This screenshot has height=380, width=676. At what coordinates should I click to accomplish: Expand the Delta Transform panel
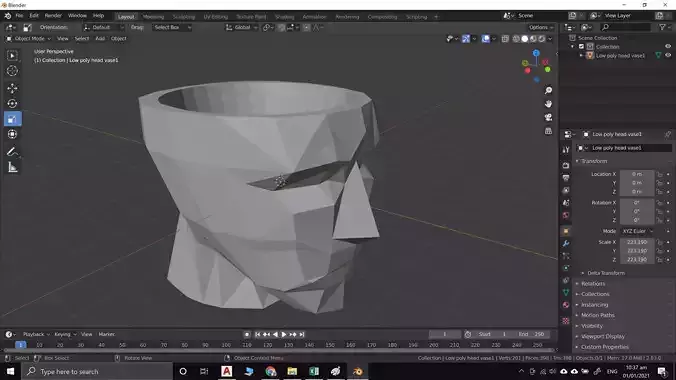(605, 273)
